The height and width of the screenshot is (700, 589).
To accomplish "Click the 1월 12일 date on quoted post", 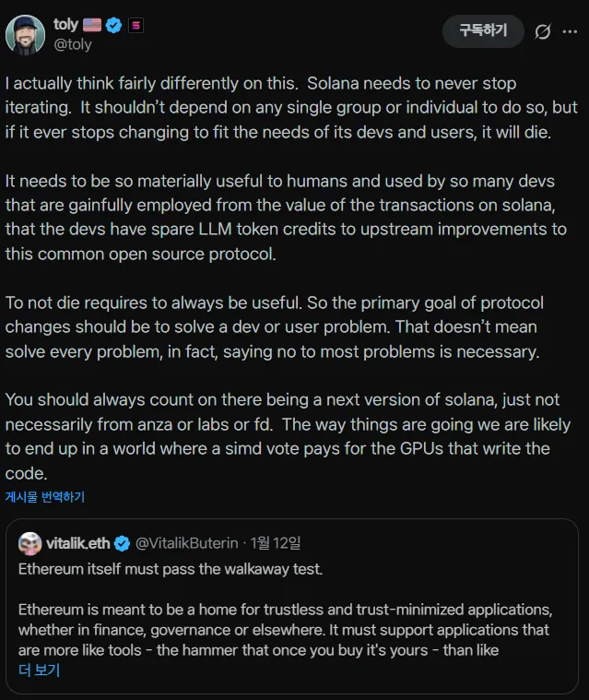I will click(x=276, y=543).
